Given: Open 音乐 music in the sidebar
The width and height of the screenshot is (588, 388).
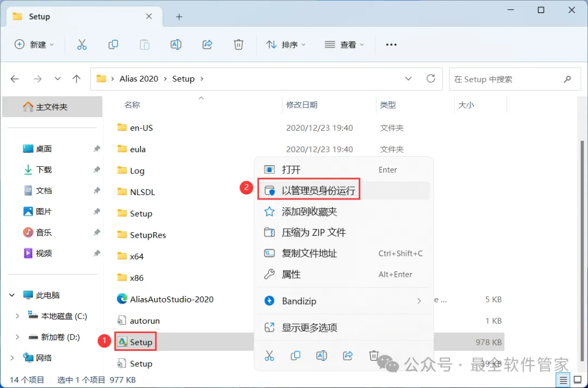Looking at the screenshot, I should pos(44,232).
